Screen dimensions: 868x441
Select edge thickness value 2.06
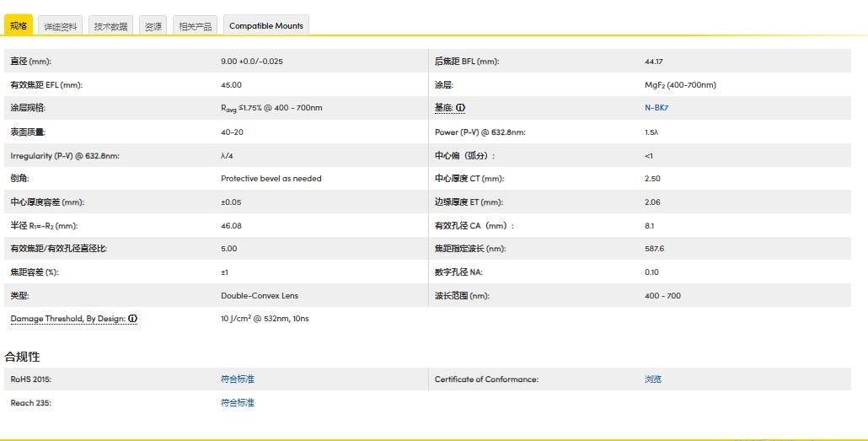point(652,202)
